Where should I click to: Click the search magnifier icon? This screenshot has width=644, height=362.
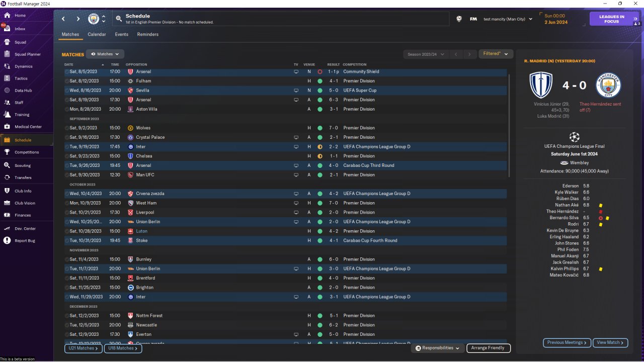[x=119, y=19]
